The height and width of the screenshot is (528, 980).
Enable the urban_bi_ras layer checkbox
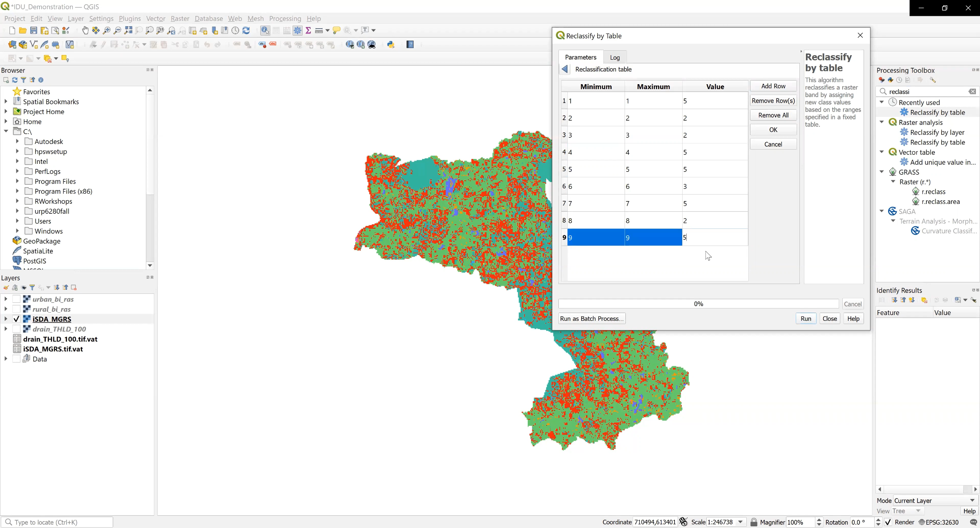(17, 299)
